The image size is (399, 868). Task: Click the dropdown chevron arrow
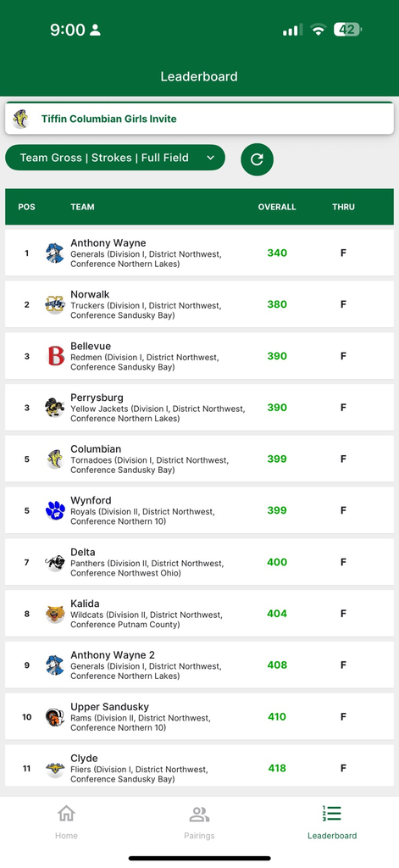210,158
